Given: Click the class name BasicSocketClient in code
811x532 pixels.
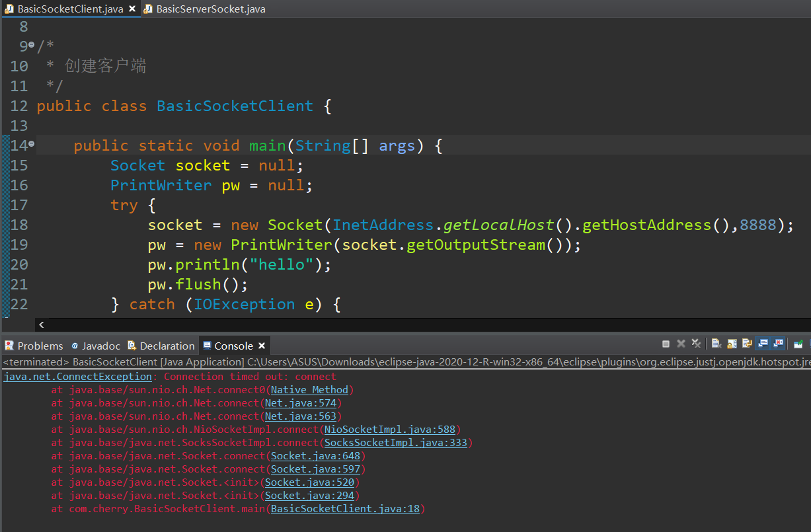Looking at the screenshot, I should click(235, 106).
